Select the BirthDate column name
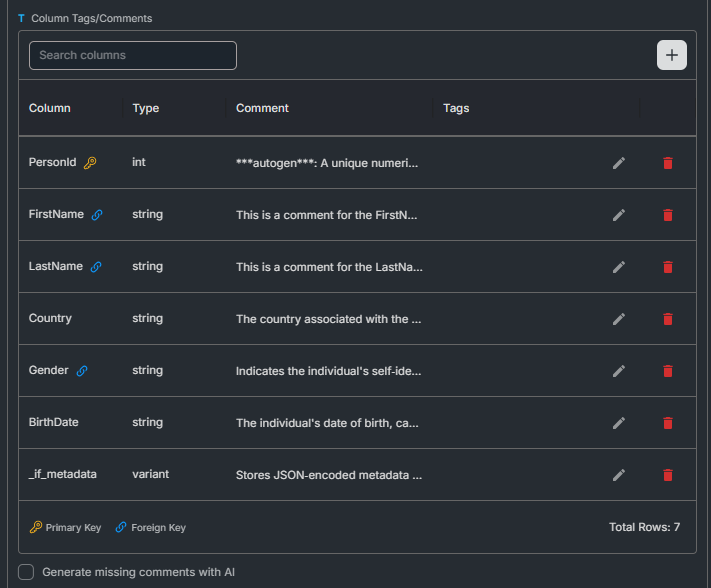Viewport: 711px width, 588px height. click(x=54, y=422)
